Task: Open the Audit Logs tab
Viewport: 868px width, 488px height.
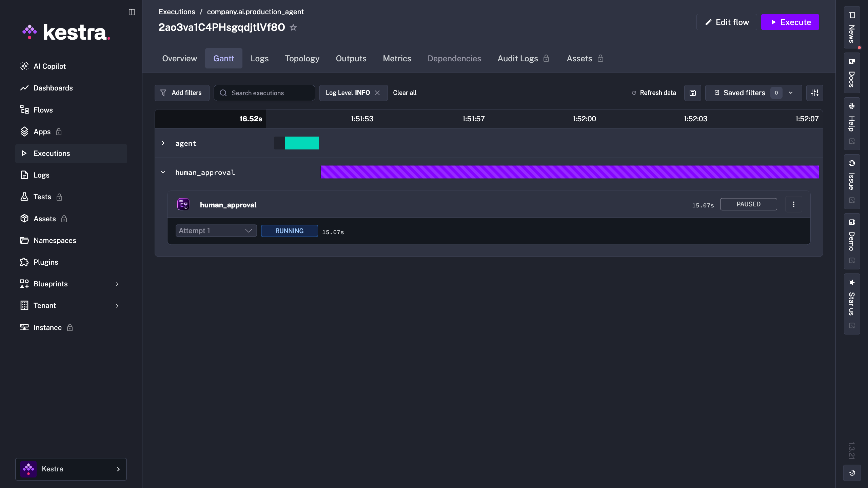Action: 523,58
